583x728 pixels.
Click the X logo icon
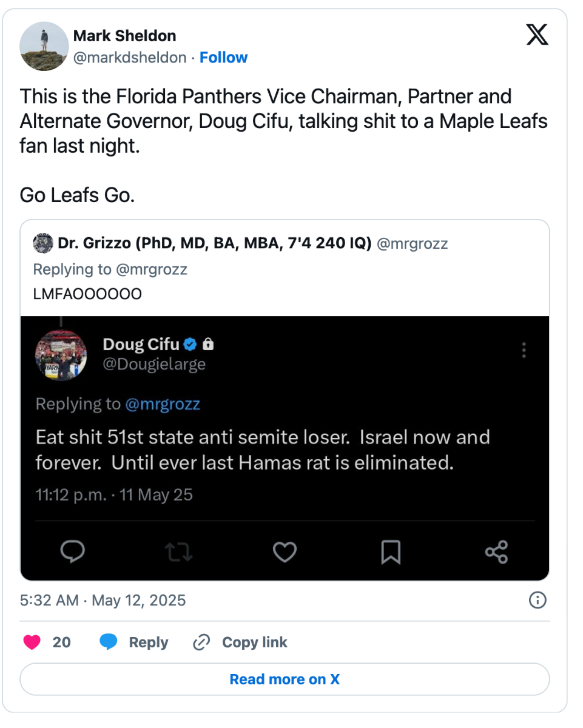pos(537,35)
